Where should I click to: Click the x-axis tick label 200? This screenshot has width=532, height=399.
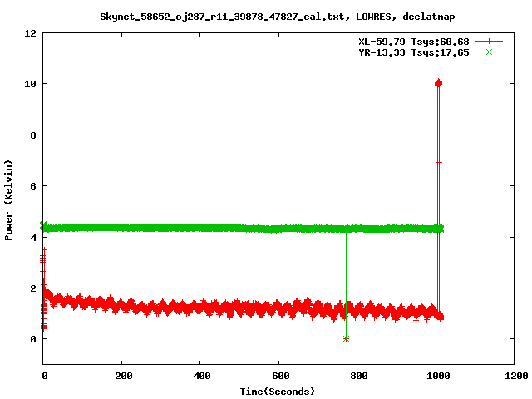(x=124, y=376)
